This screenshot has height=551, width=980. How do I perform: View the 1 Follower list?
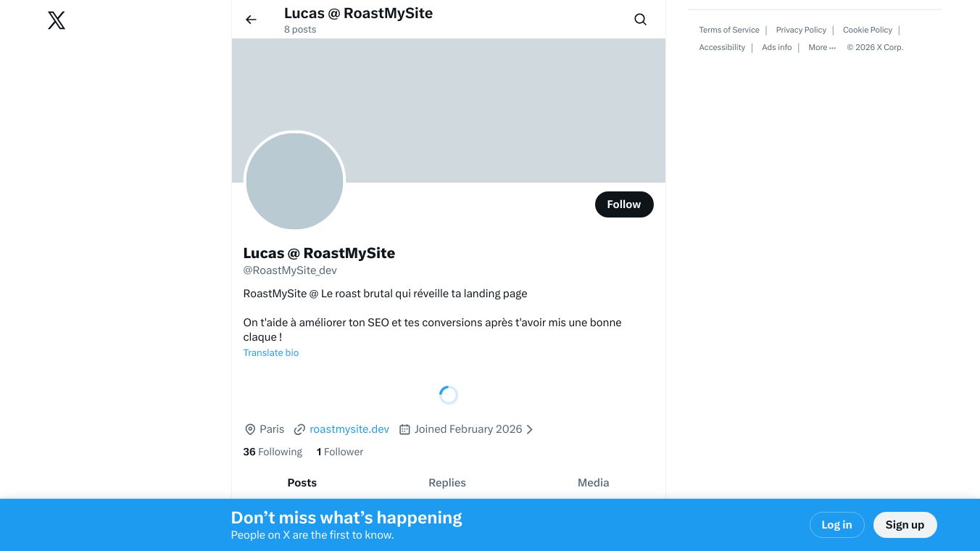pos(340,452)
